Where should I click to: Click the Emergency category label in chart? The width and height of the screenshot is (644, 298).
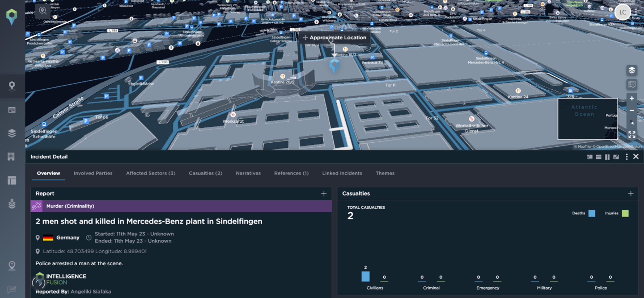pos(488,288)
